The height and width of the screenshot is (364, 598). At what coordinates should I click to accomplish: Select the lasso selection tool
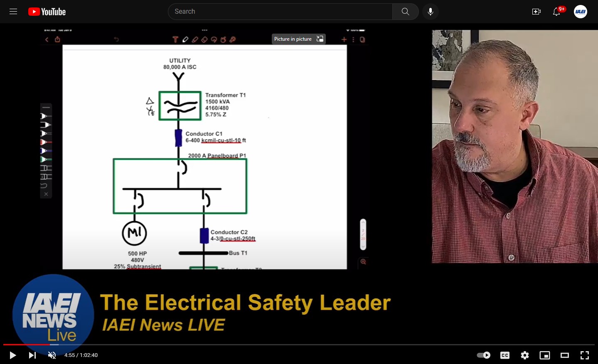[214, 39]
